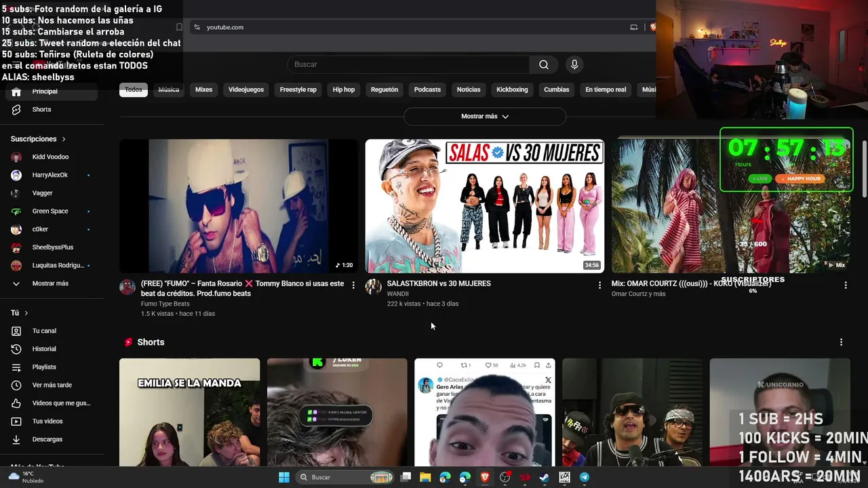Select the Música filter chip
Image resolution: width=868 pixels, height=488 pixels.
click(x=169, y=89)
